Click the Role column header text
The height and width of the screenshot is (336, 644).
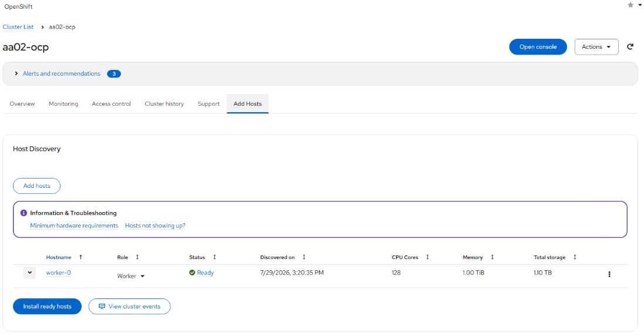(x=122, y=257)
